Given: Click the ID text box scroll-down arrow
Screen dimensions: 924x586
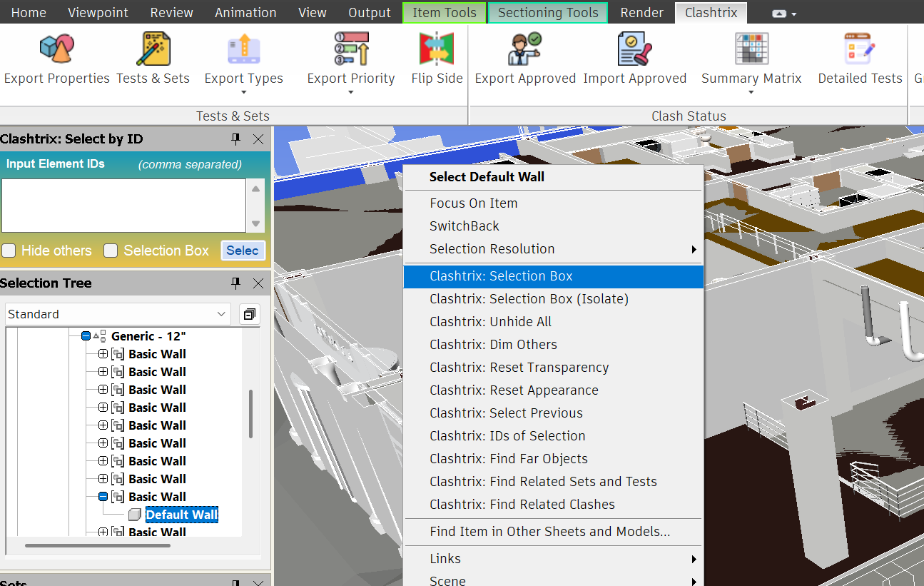Looking at the screenshot, I should pos(256,223).
